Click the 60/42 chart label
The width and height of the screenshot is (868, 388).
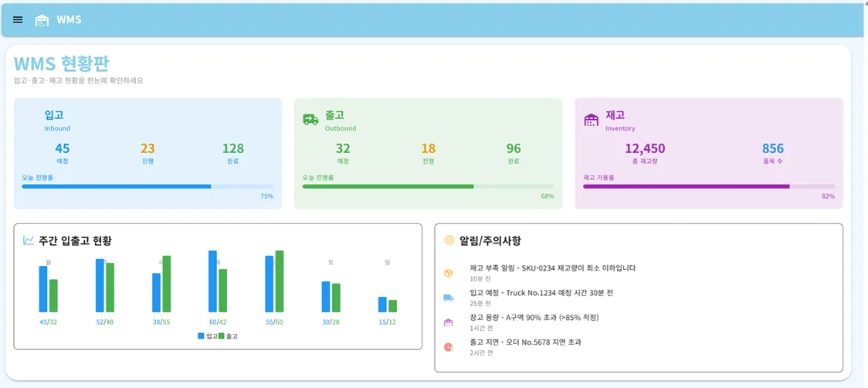pyautogui.click(x=218, y=322)
